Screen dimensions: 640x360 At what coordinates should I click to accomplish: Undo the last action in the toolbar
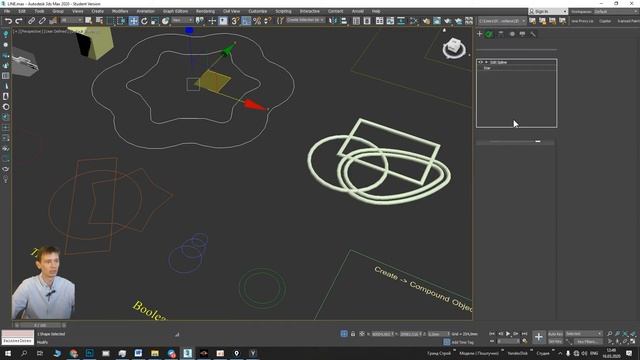[8, 20]
